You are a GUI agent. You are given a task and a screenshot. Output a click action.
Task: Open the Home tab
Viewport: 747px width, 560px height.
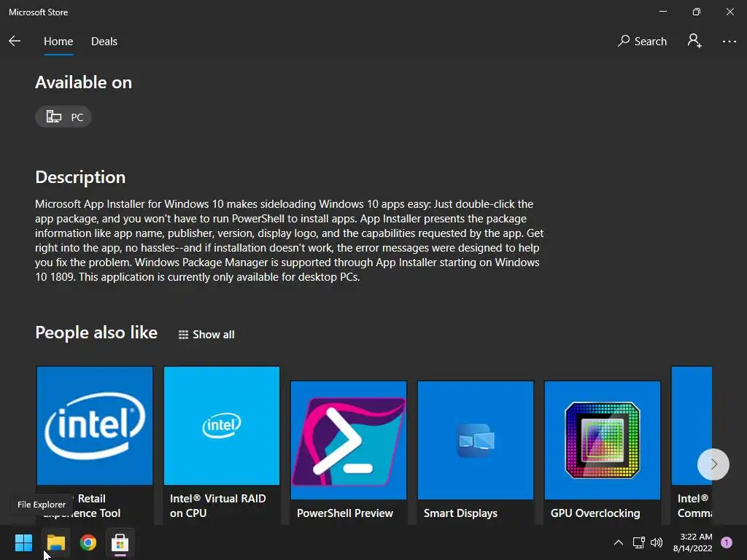pos(58,42)
